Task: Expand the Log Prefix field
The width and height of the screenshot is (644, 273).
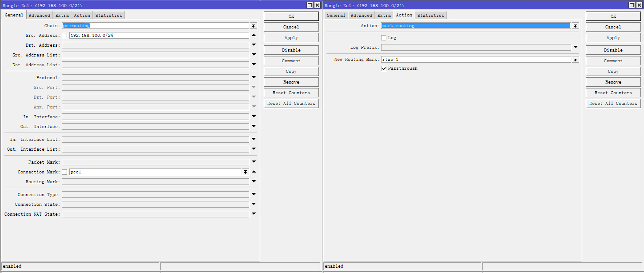Action: pos(576,47)
